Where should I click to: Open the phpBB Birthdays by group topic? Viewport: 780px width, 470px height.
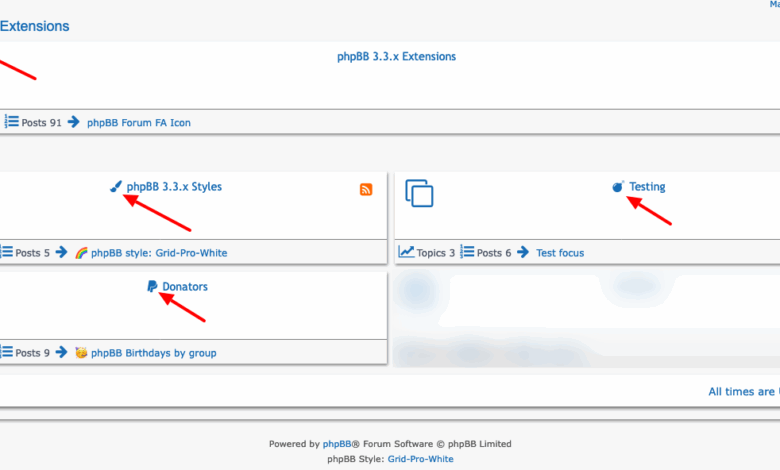tap(153, 353)
